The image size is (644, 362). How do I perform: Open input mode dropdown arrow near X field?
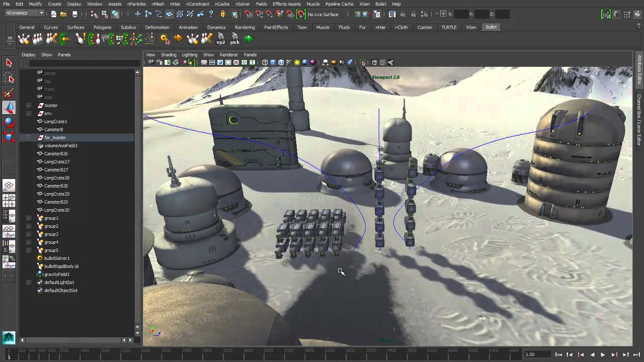pos(437,15)
